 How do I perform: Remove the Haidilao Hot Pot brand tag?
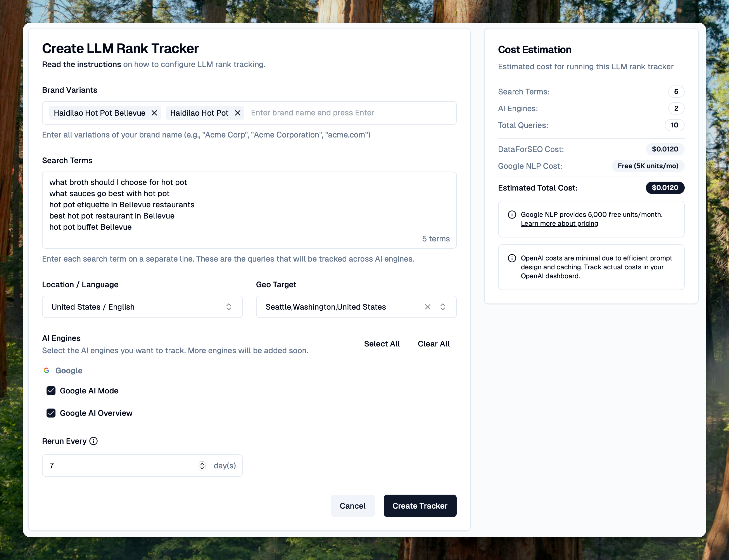238,113
